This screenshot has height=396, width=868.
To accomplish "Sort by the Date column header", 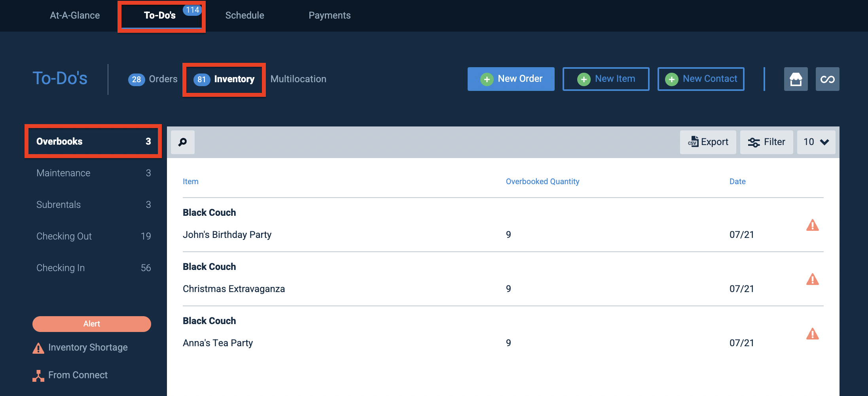I will click(x=737, y=181).
